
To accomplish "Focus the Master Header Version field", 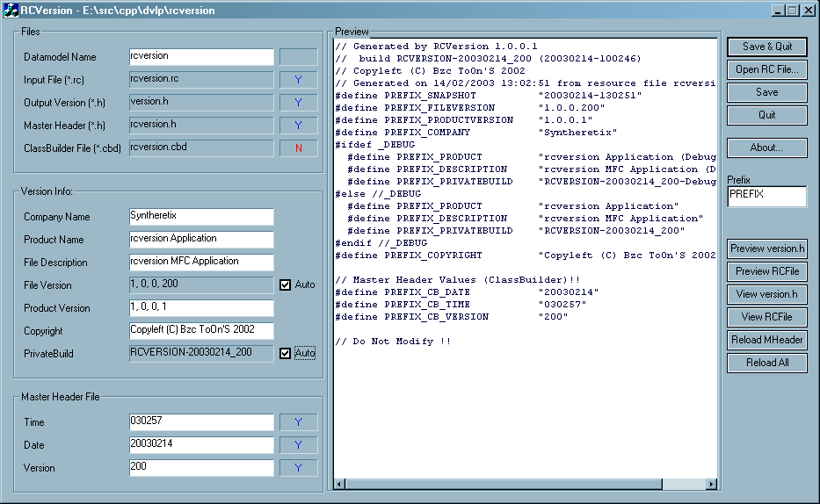I will coord(201,468).
